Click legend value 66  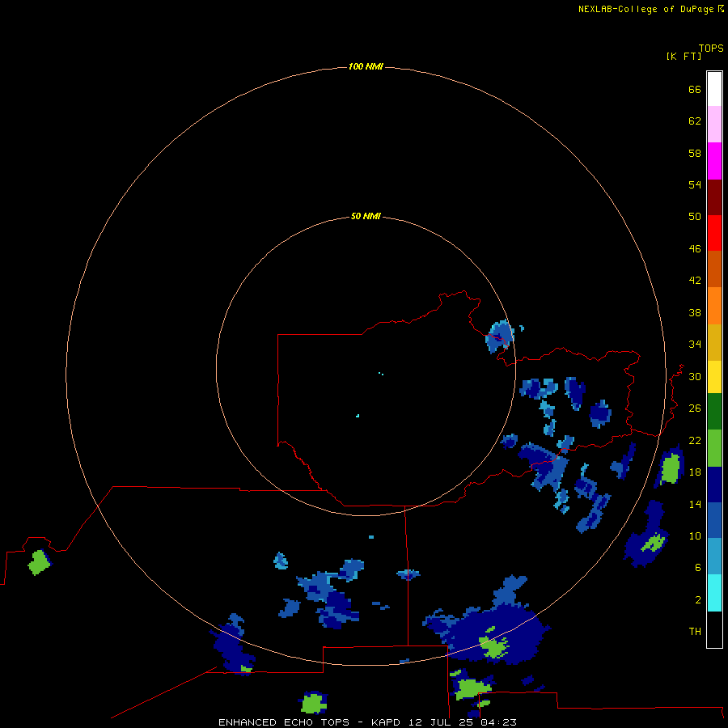coord(695,89)
